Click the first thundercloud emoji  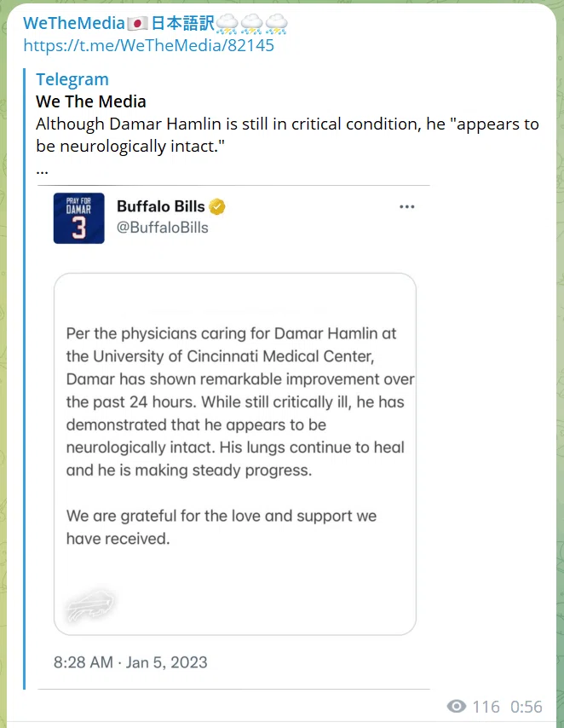coord(227,24)
